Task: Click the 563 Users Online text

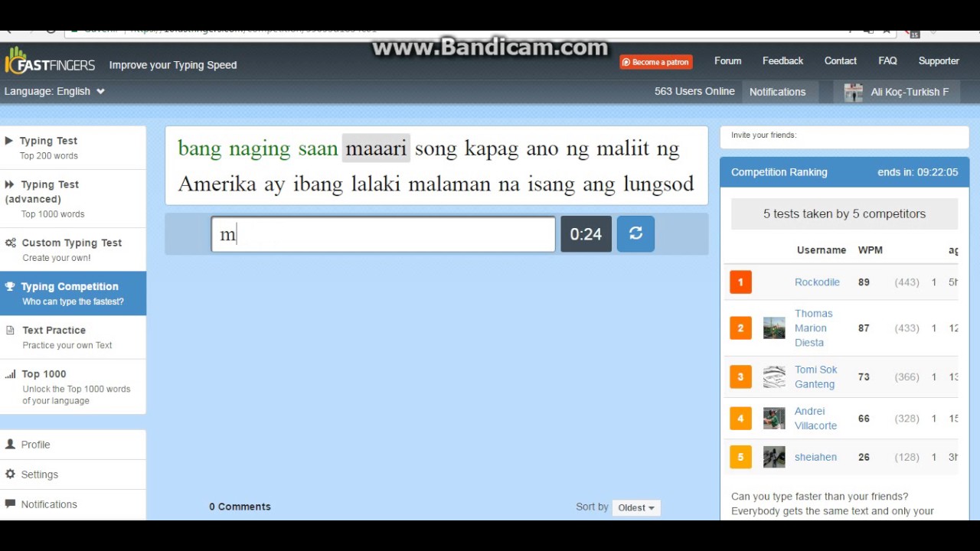Action: pyautogui.click(x=694, y=91)
